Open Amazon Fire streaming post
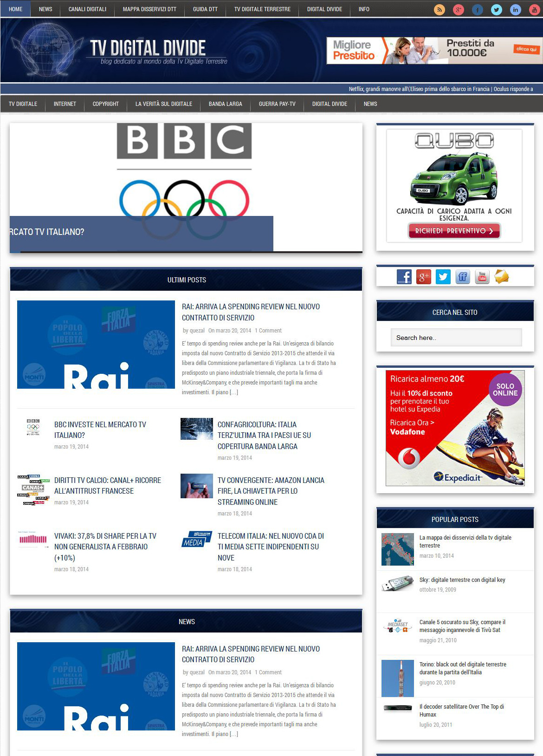Image resolution: width=543 pixels, height=756 pixels. 271,491
